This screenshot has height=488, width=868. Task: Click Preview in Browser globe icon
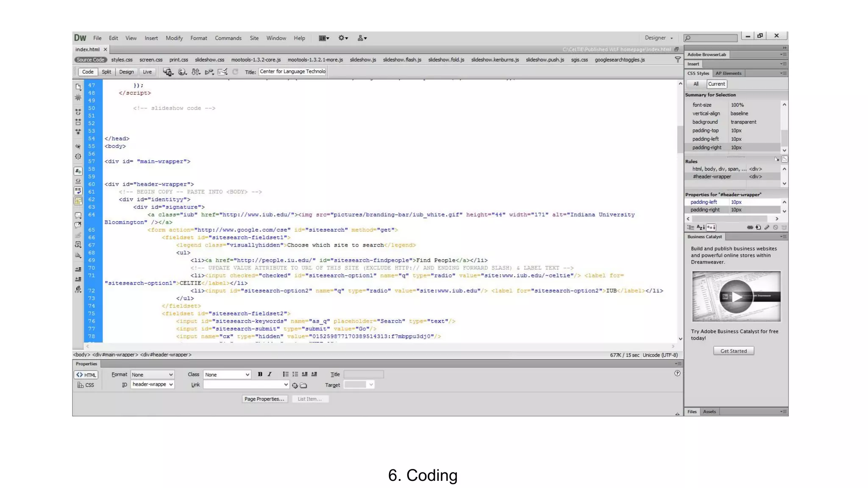click(x=182, y=72)
